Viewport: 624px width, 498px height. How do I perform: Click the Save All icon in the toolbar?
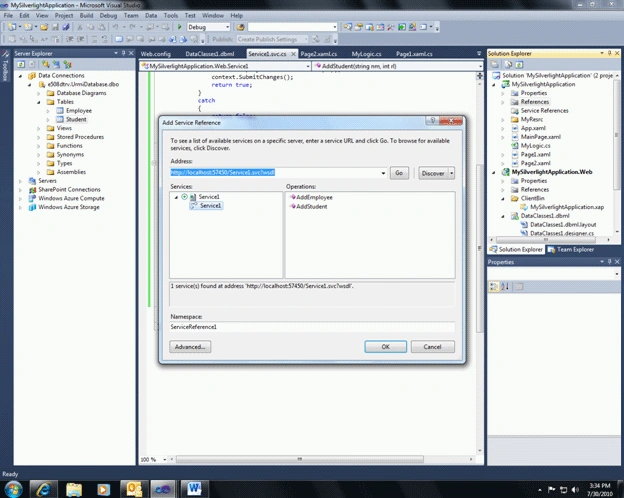tap(66, 27)
